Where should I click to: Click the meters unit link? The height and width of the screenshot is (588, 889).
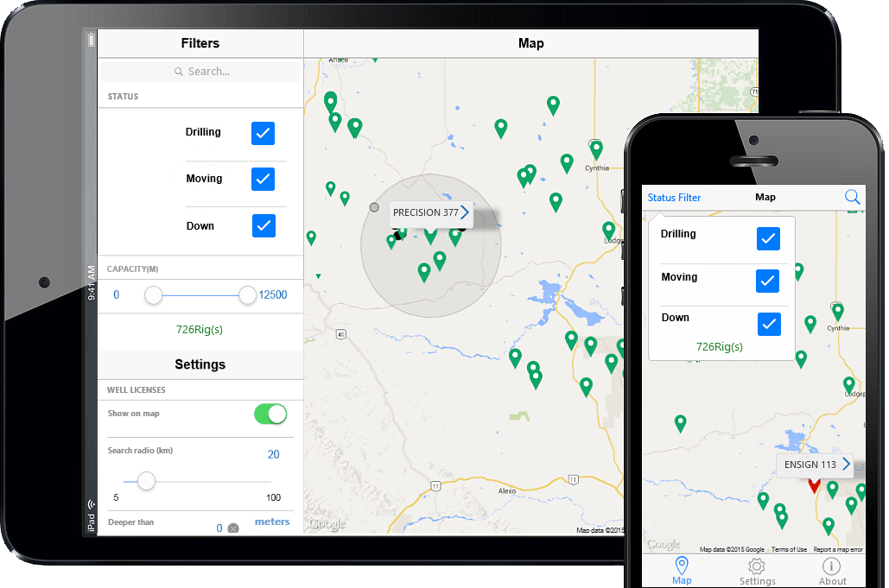(272, 522)
